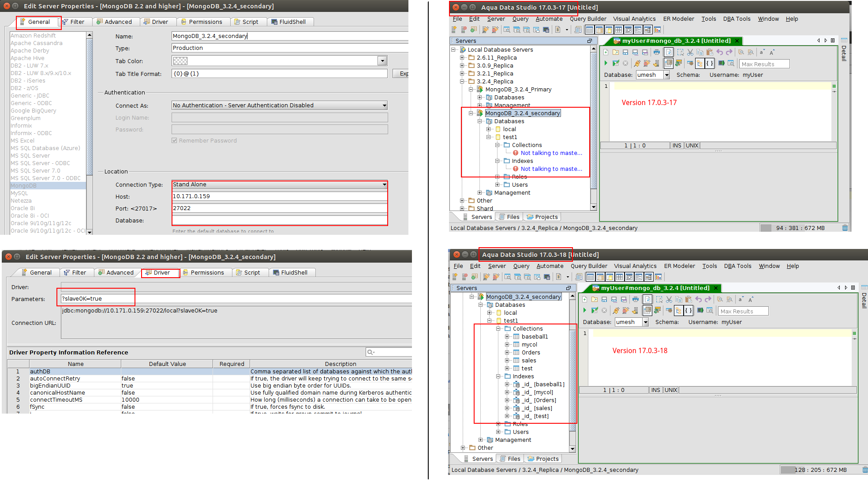Click Paste clipboard icon in 17.0.3-17 query toolbar
868x482 pixels.
[710, 52]
